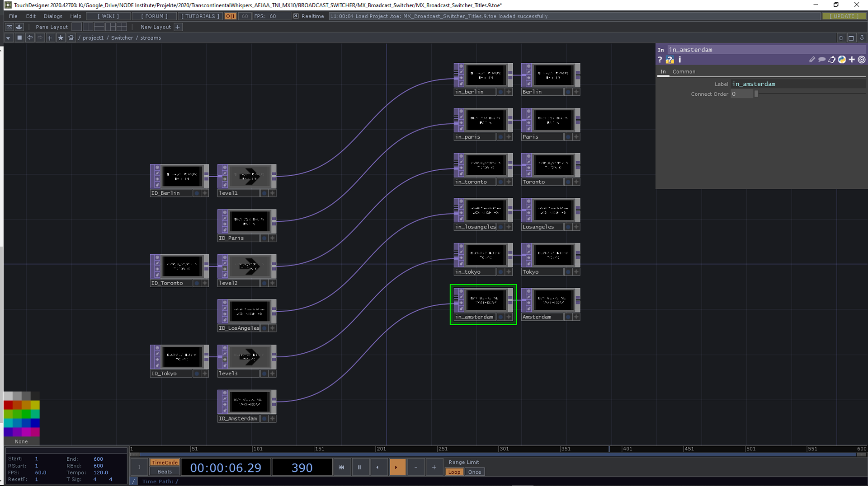
Task: Go forward with the right arrow in path bar
Action: tap(40, 38)
